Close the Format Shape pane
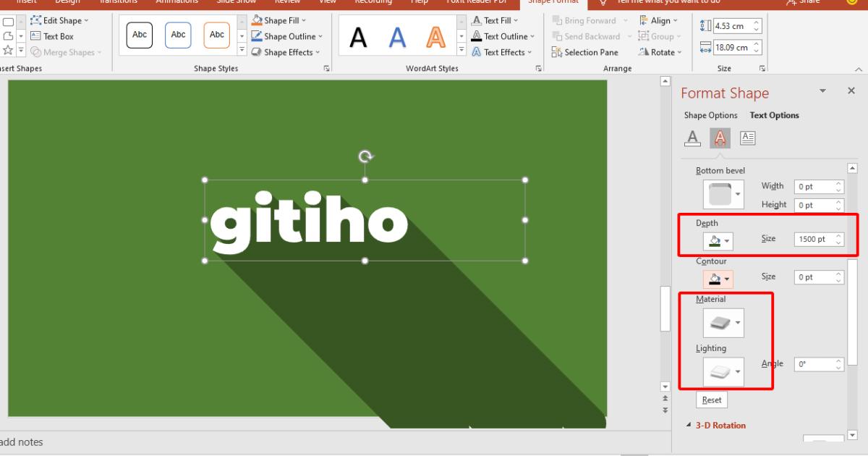This screenshot has height=456, width=868. [851, 90]
